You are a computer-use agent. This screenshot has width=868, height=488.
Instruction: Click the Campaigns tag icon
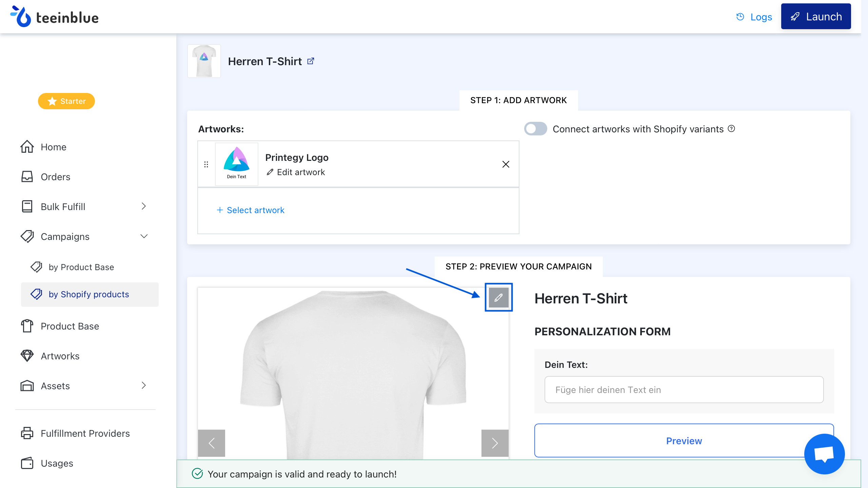click(x=27, y=236)
